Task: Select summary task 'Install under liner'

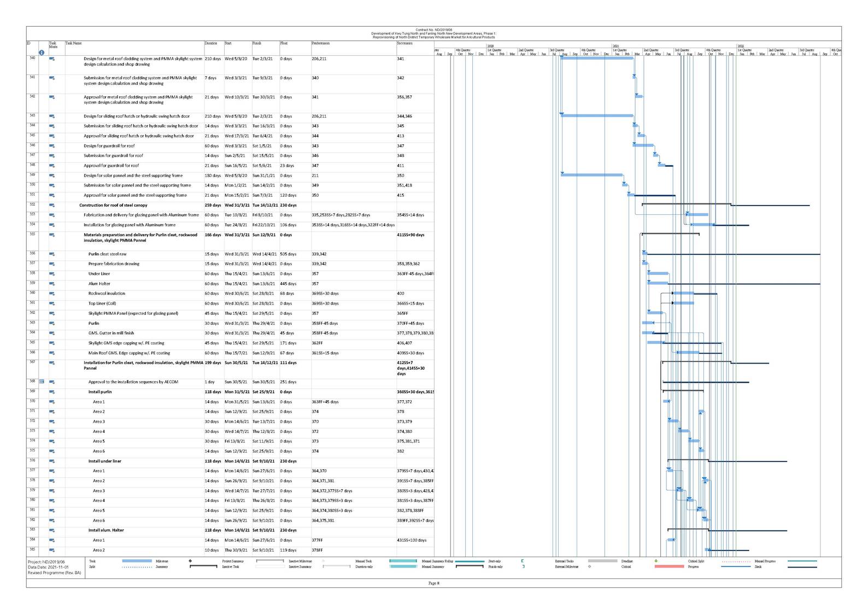Action: pos(105,461)
